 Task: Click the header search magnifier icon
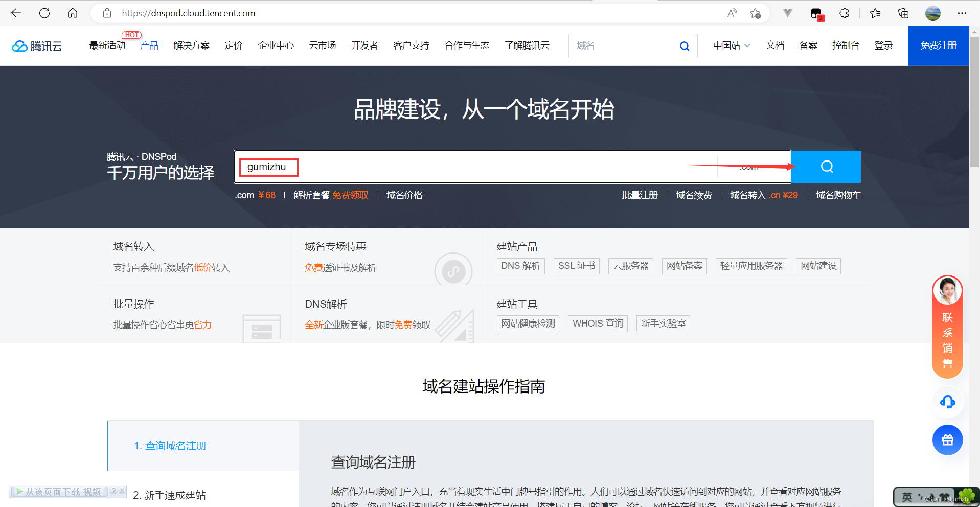tap(685, 46)
